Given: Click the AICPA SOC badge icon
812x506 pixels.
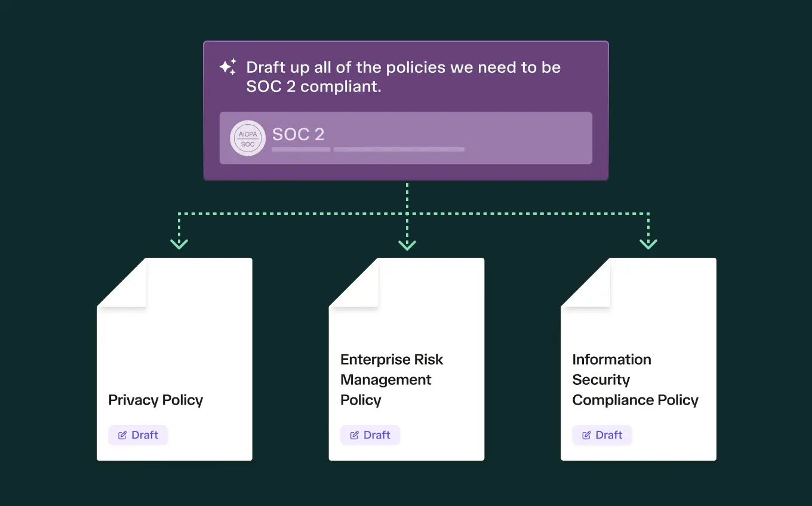Looking at the screenshot, I should point(248,138).
